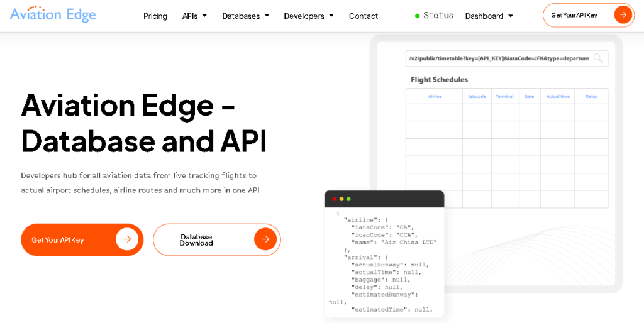The height and width of the screenshot is (323, 644).
Task: Click the Delay column header
Action: (591, 96)
